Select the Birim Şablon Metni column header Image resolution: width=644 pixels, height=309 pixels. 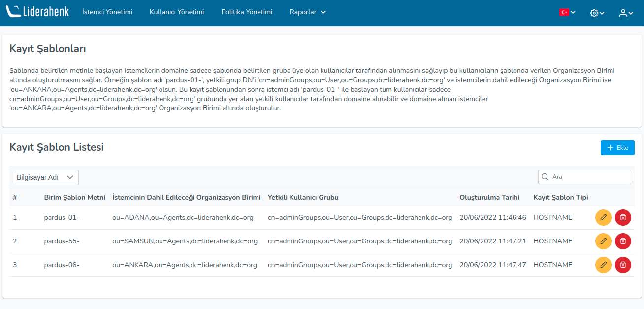click(x=75, y=197)
